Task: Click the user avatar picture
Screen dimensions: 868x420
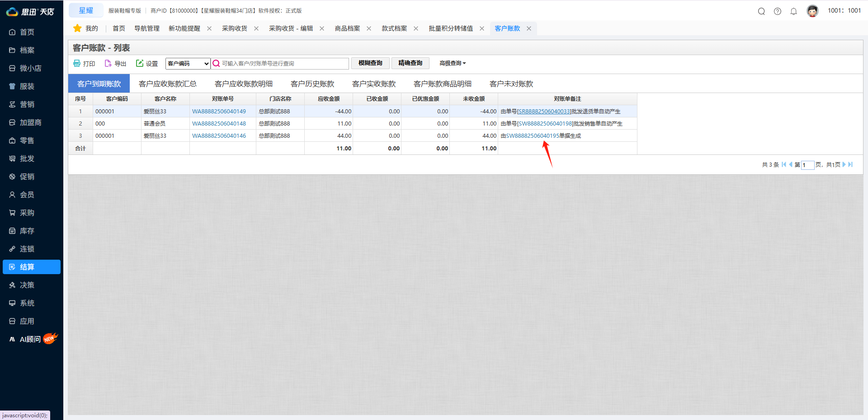Action: (812, 11)
